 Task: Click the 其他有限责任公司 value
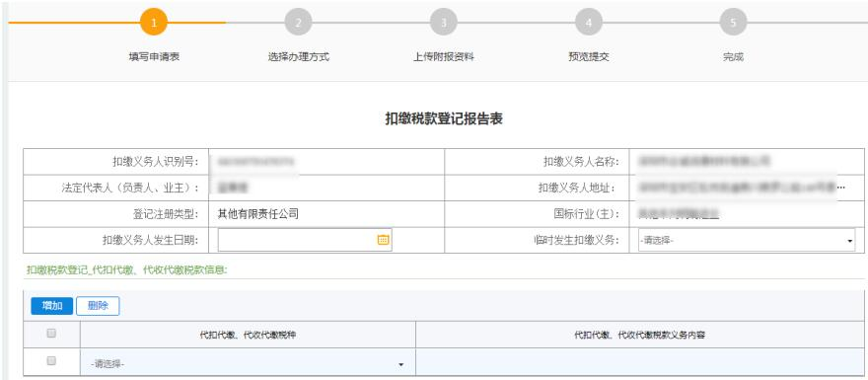(258, 214)
